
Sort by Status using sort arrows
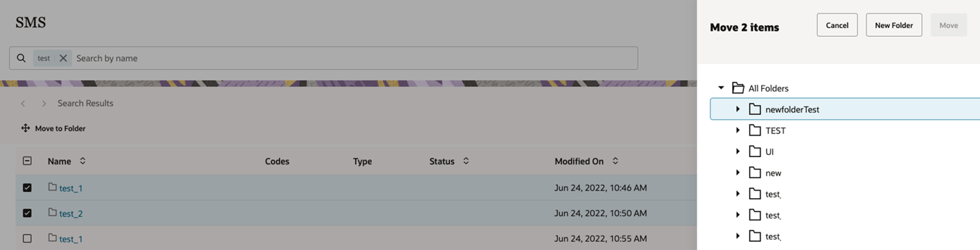click(466, 161)
